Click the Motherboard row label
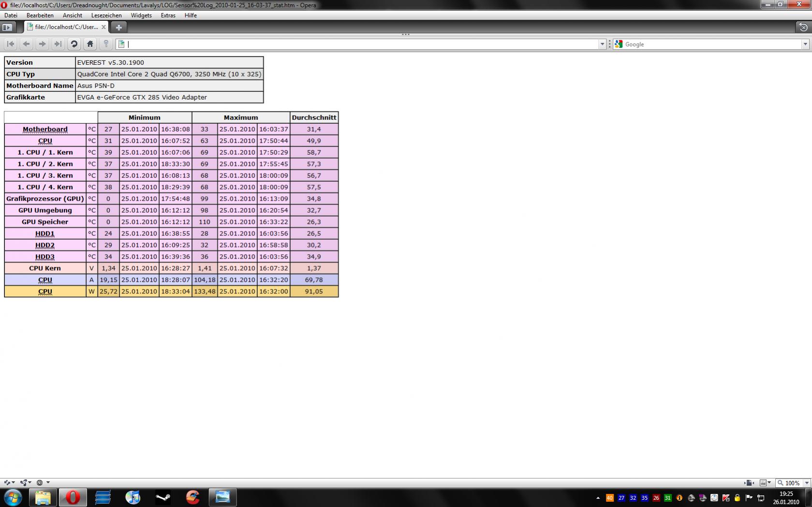Viewport: 812px width, 507px height. coord(45,129)
